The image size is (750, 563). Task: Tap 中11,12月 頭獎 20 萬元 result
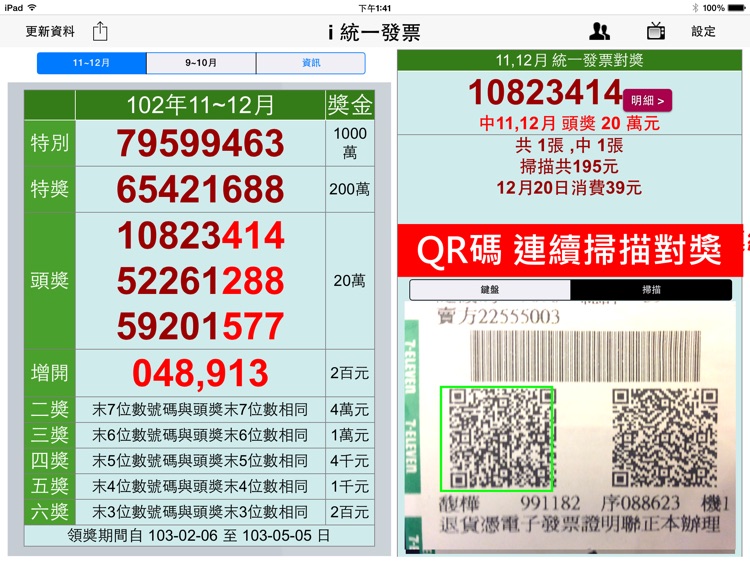569,123
